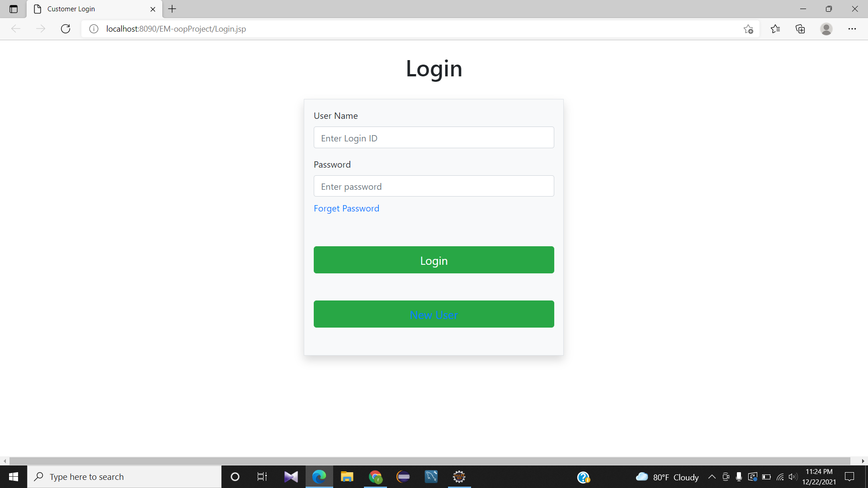
Task: Open the Collections panel in Edge
Action: (x=800, y=28)
